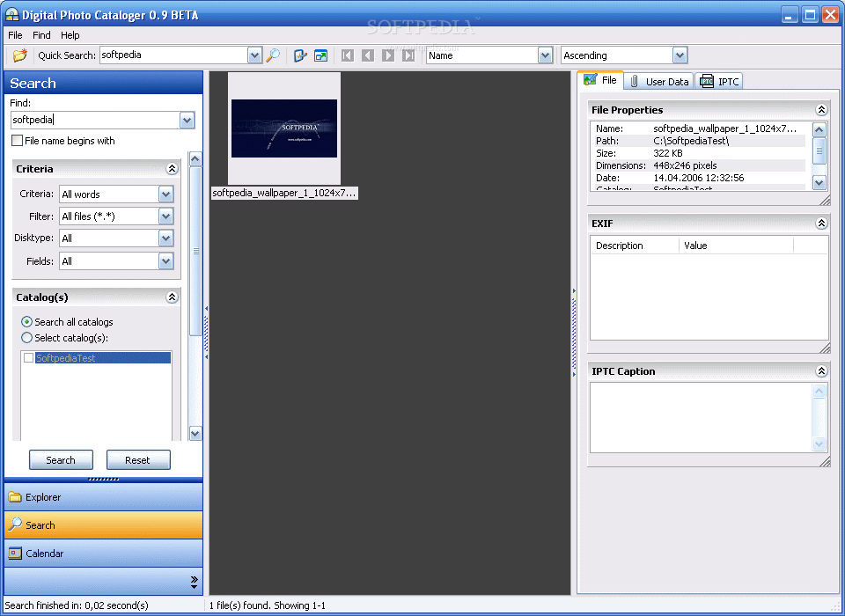This screenshot has height=616, width=845.
Task: Open the Help menu
Action: 70,35
